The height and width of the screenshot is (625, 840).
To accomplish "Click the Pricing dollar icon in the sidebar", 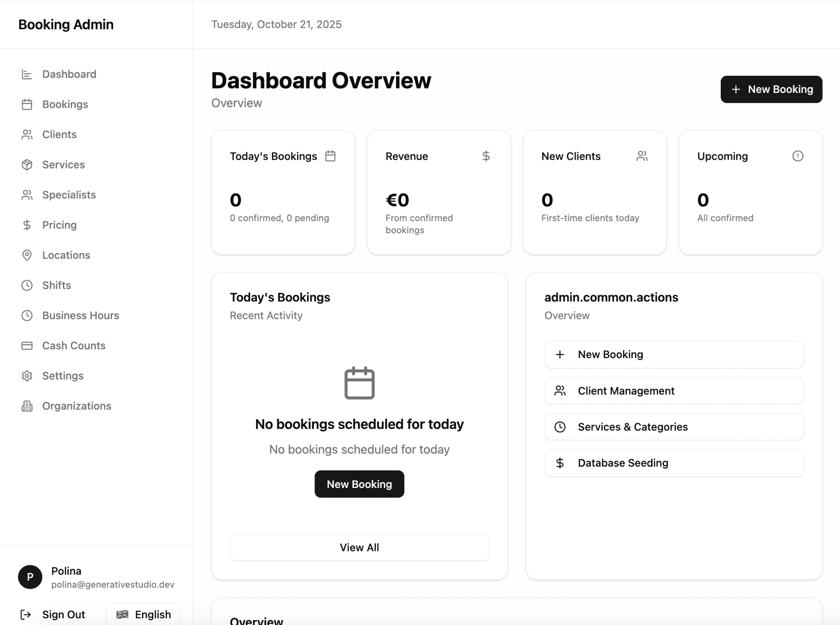I will pos(27,225).
